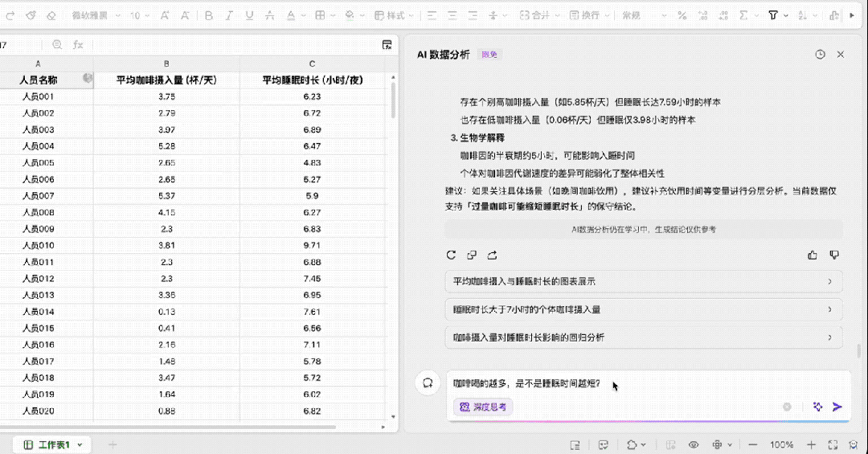Start a new chat conversation icon
The height and width of the screenshot is (454, 868).
428,382
